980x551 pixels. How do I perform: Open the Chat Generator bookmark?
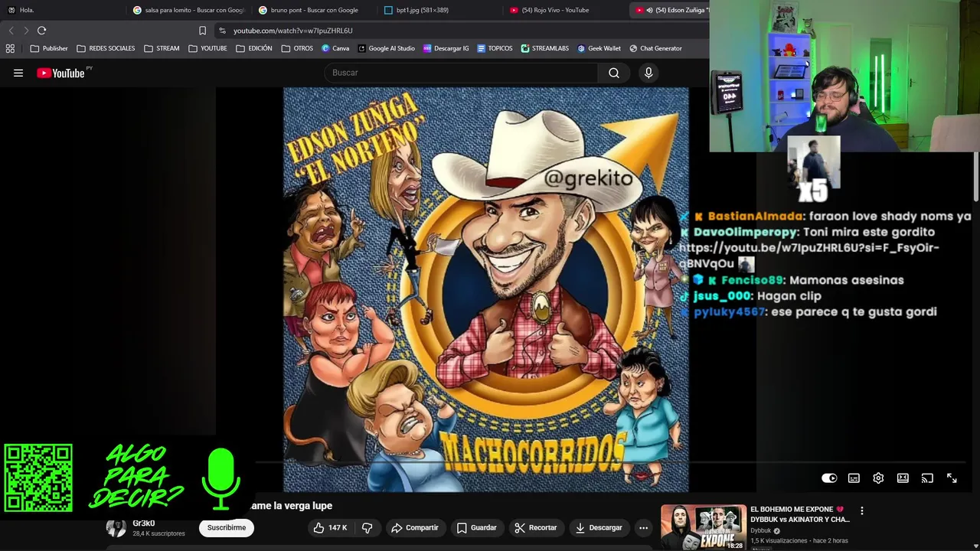tap(655, 48)
